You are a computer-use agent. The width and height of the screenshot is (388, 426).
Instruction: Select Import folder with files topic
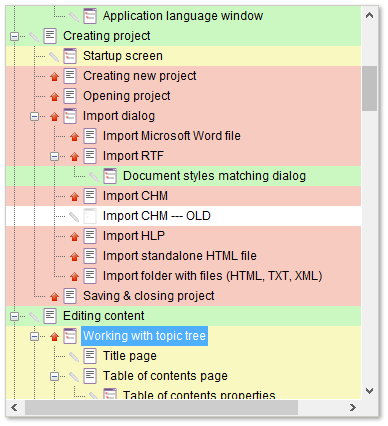click(x=212, y=276)
